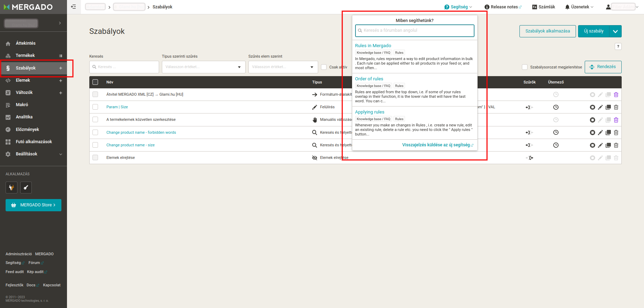The image size is (644, 308).
Task: Collapse the sidebar using the top toggle icon
Action: click(x=73, y=7)
